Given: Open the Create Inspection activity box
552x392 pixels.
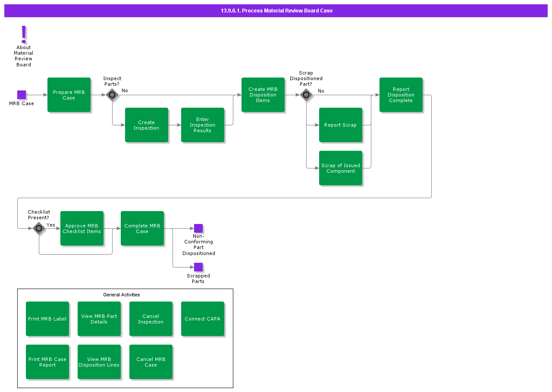Looking at the screenshot, I should tap(147, 125).
